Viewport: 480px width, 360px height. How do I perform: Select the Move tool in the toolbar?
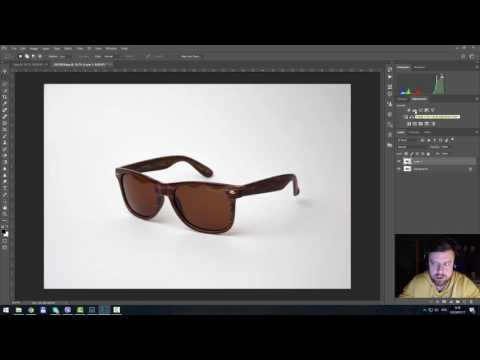5,72
